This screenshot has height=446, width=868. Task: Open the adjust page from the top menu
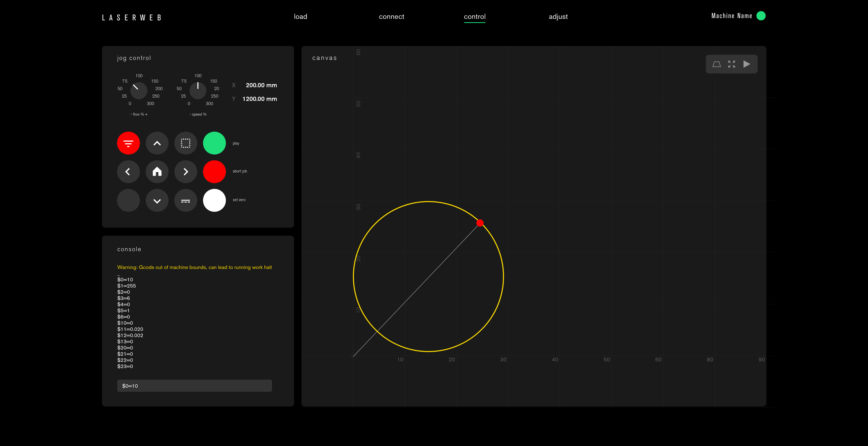click(558, 16)
